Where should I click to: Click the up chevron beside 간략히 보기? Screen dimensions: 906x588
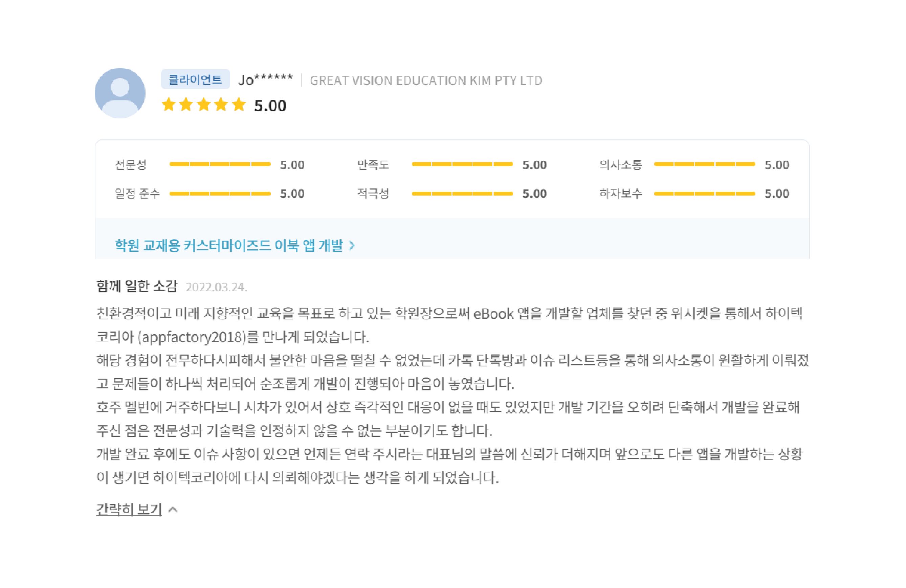(x=173, y=510)
